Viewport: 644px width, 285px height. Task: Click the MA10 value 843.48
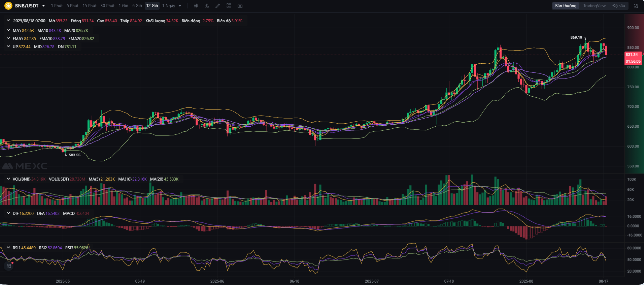pyautogui.click(x=55, y=30)
